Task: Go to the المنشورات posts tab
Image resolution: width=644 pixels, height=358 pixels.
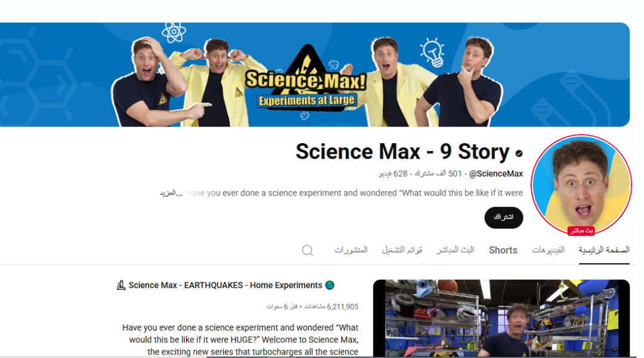Action: 351,250
